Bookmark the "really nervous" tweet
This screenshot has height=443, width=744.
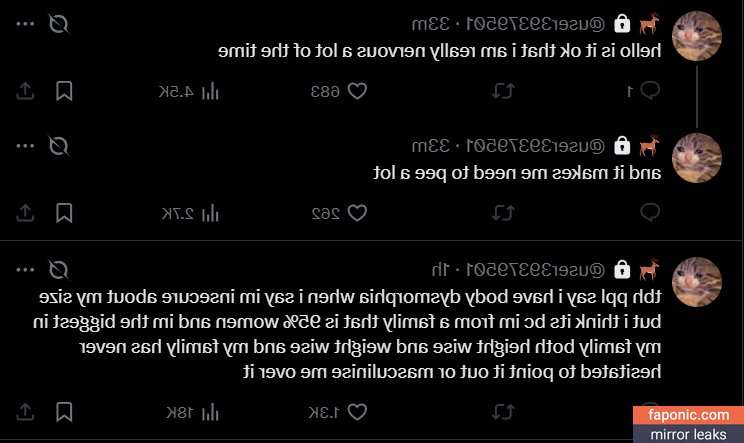click(64, 91)
